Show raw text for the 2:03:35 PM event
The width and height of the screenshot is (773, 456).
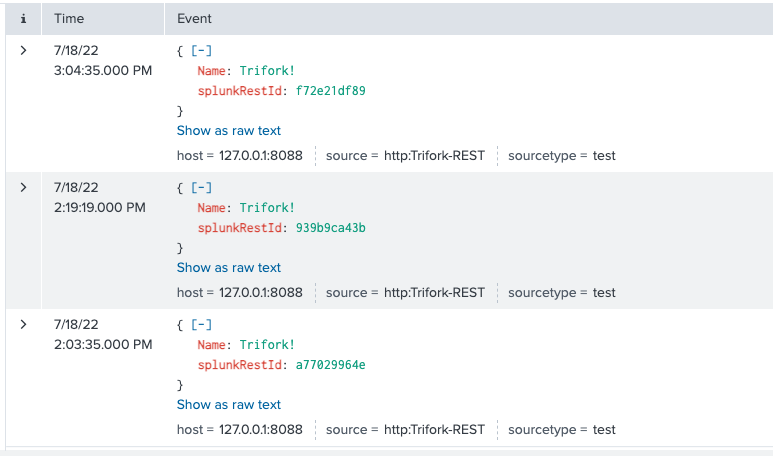[x=229, y=405]
